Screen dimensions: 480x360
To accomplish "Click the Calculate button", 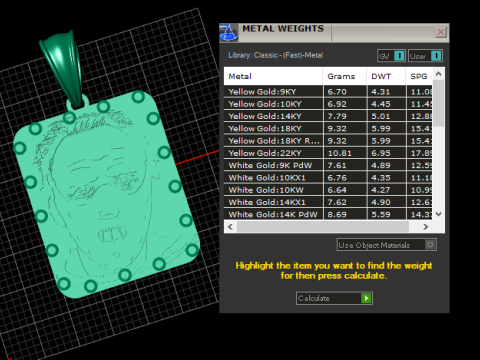I will point(334,298).
